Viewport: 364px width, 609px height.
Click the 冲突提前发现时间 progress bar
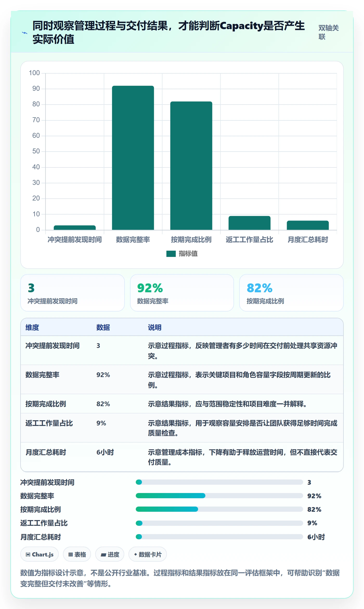coord(219,482)
